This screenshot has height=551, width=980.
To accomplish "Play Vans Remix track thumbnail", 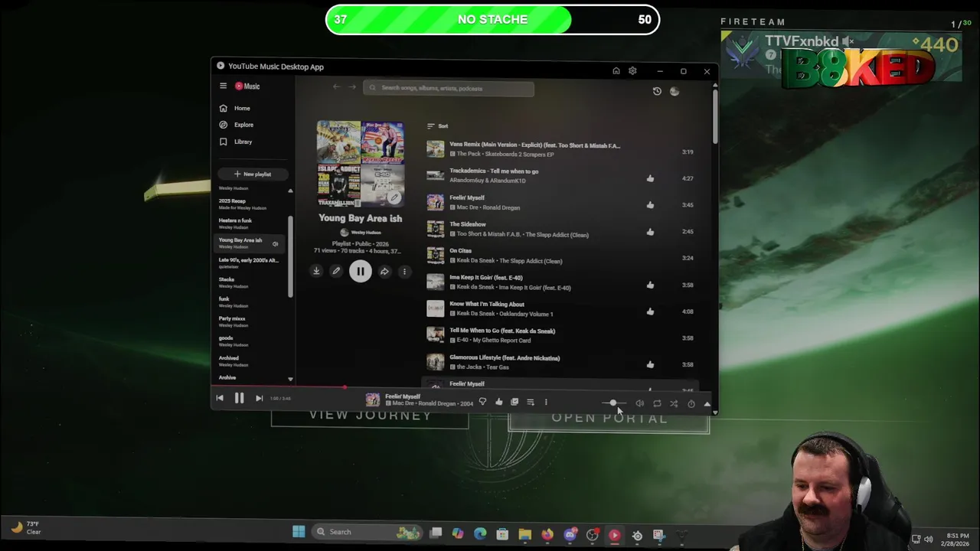I will (435, 148).
